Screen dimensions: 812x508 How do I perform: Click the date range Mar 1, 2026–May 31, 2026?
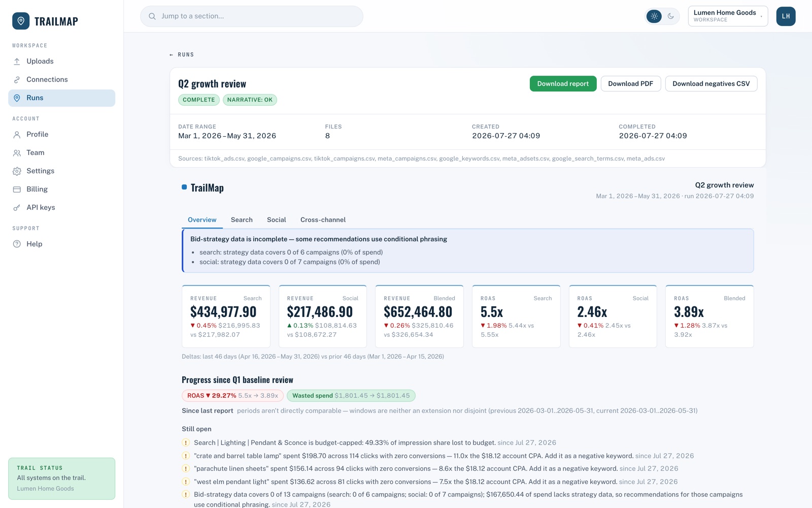(x=227, y=136)
